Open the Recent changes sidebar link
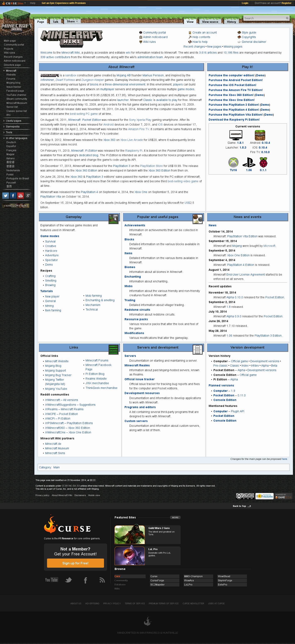This screenshot has height=644, width=295. click(13, 57)
